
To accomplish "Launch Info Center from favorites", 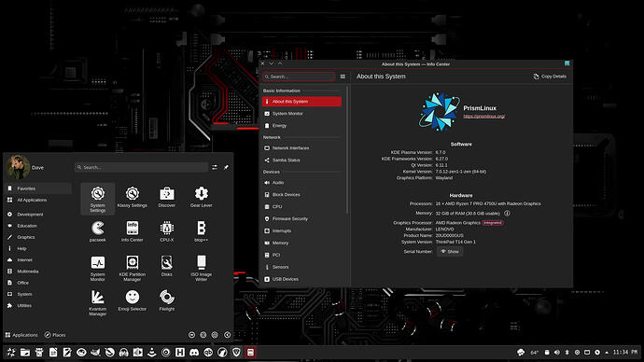I will (133, 231).
